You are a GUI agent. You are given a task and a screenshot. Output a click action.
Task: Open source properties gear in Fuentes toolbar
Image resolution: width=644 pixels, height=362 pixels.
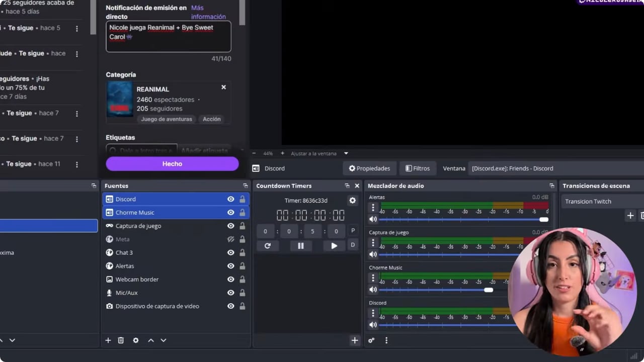pyautogui.click(x=135, y=340)
